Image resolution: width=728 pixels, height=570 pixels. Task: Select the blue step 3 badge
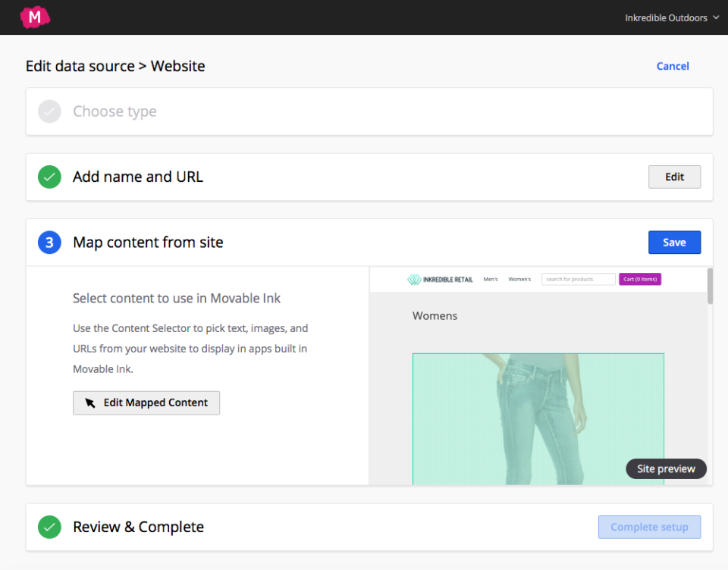point(49,243)
